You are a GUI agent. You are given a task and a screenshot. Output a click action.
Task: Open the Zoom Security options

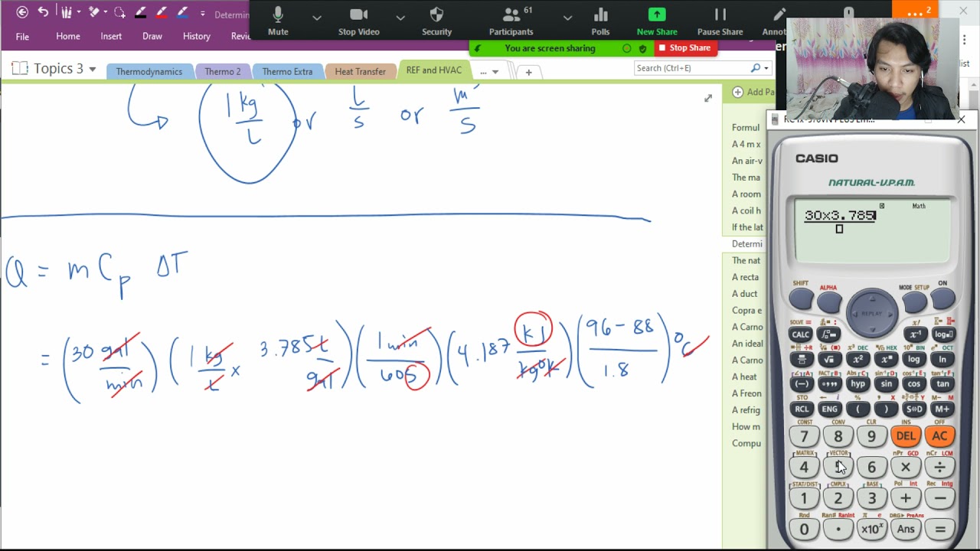(x=436, y=21)
